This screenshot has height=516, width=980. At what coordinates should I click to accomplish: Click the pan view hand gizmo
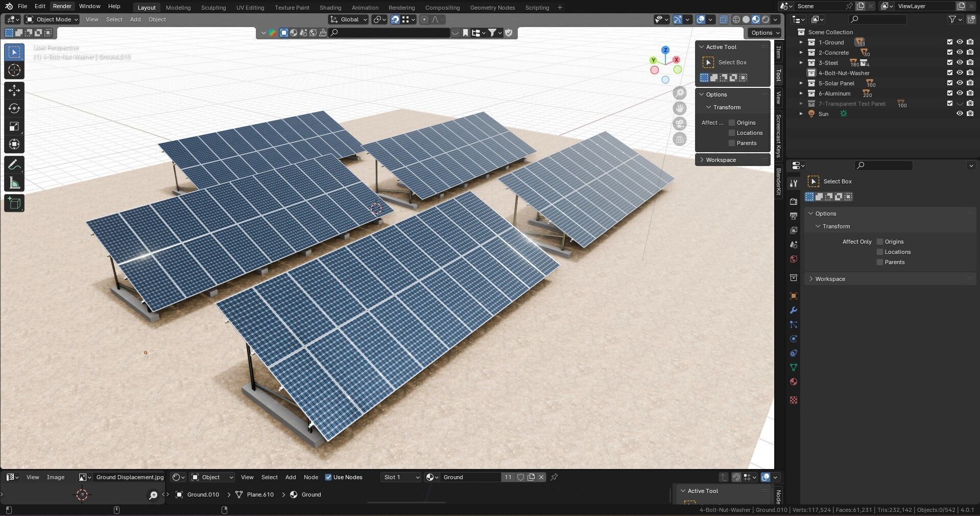(x=679, y=108)
